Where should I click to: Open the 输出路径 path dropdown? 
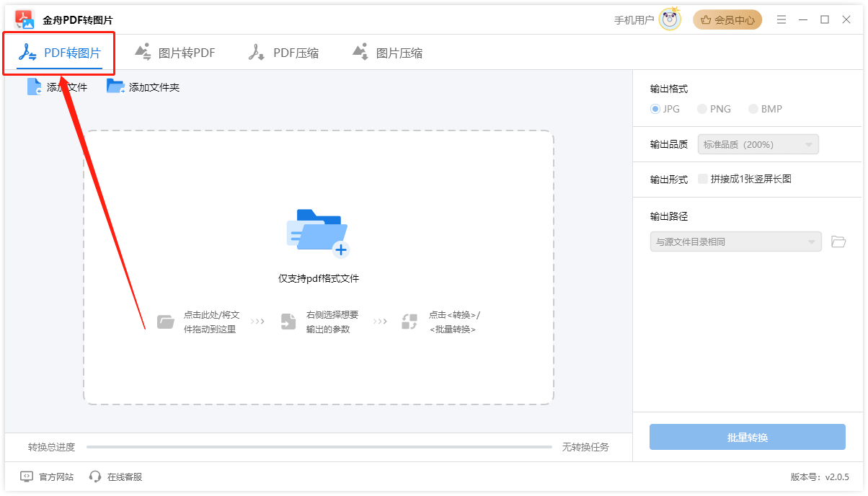pyautogui.click(x=735, y=242)
